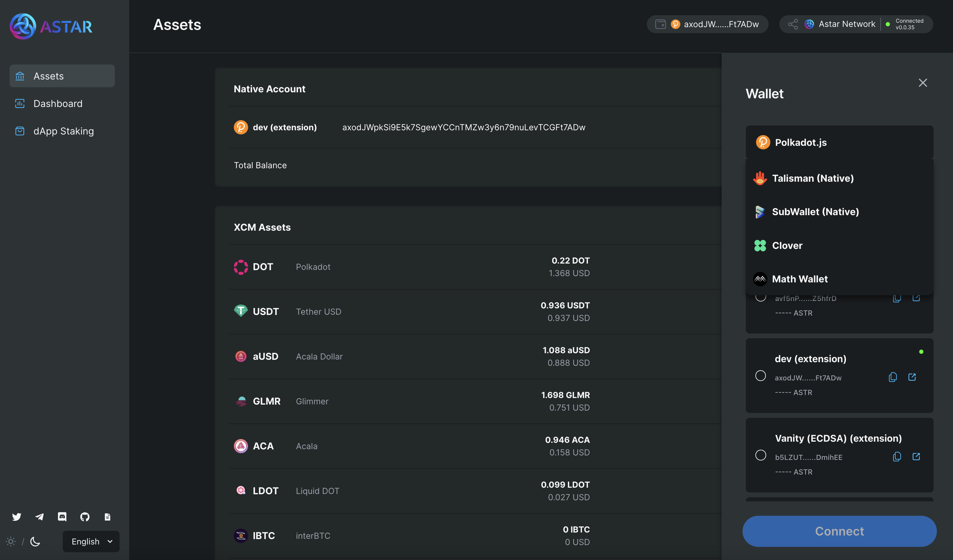Switch to the light theme sun icon
953x560 pixels.
pyautogui.click(x=11, y=541)
